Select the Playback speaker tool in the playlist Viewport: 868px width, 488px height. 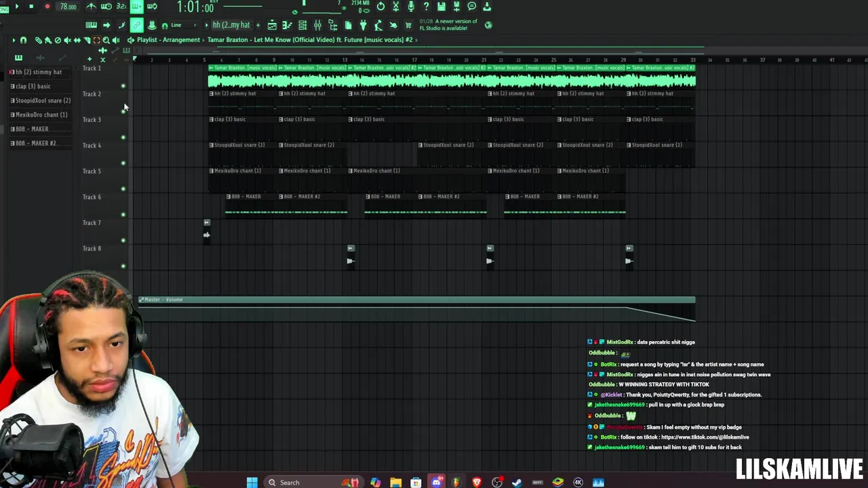point(115,40)
